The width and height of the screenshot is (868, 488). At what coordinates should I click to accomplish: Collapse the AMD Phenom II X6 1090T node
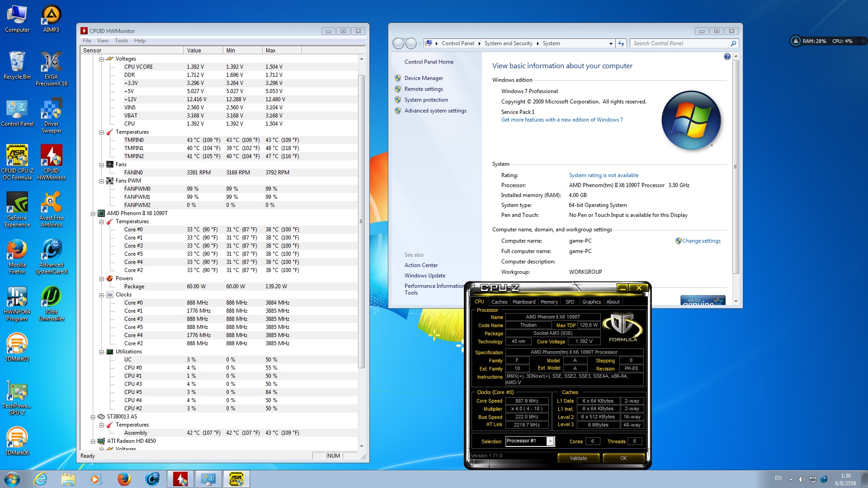(x=93, y=214)
